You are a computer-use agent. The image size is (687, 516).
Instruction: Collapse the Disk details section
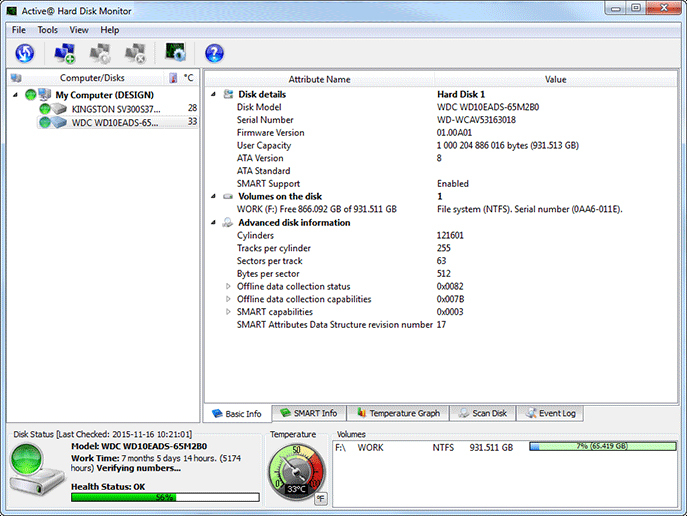[213, 94]
